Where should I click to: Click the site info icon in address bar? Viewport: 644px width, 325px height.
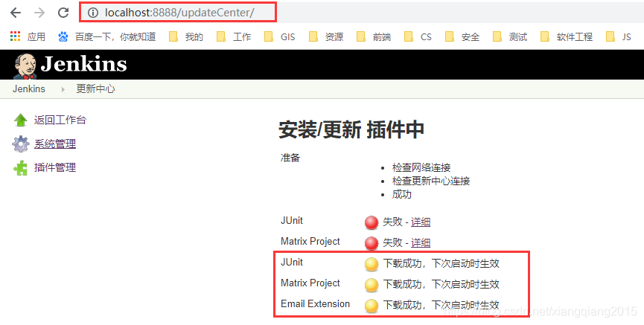[x=93, y=13]
